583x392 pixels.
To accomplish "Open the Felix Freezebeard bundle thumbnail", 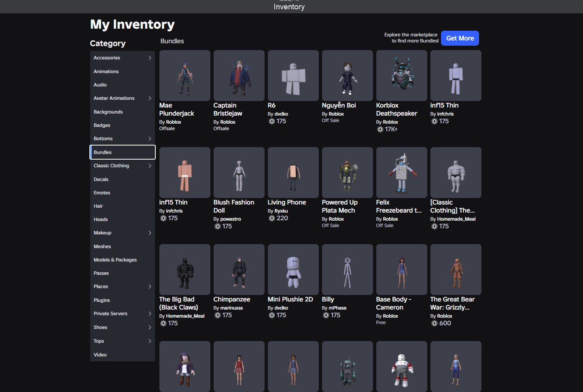I will point(402,173).
